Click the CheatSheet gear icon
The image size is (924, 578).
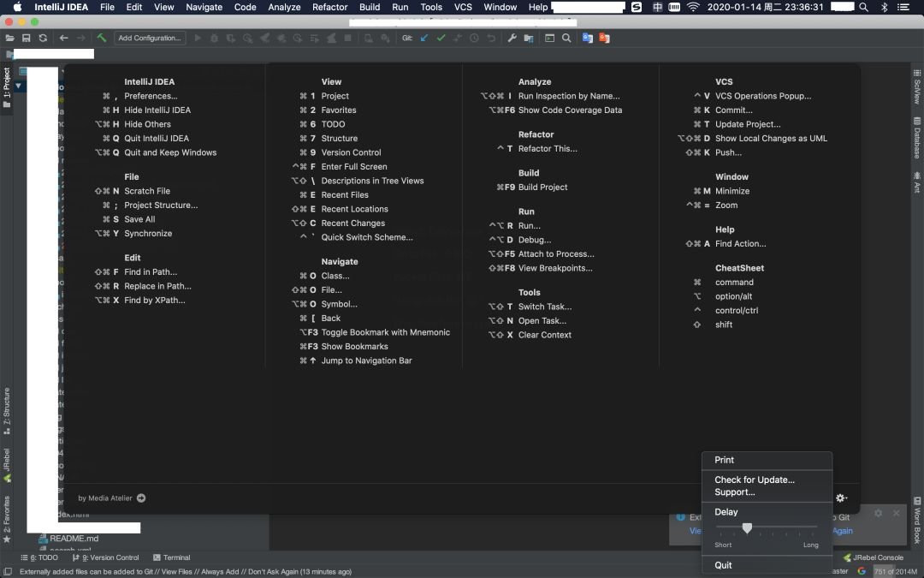[x=841, y=498]
